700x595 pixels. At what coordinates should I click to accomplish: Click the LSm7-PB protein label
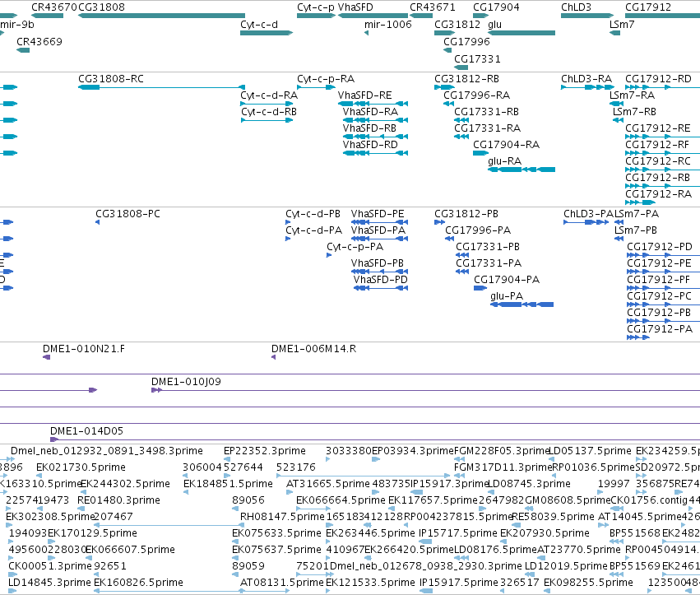tap(636, 230)
